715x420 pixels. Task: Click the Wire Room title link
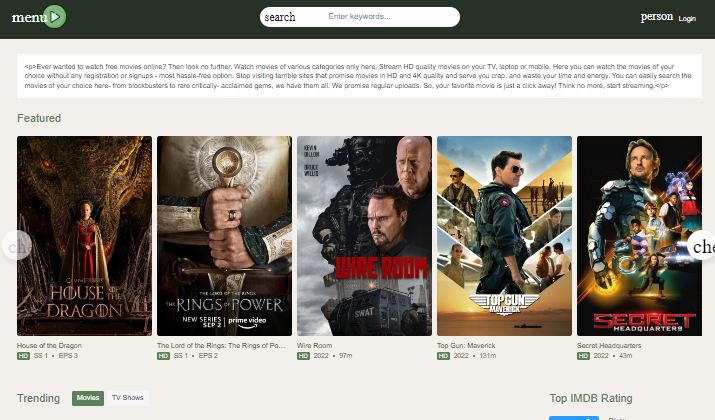click(x=315, y=346)
